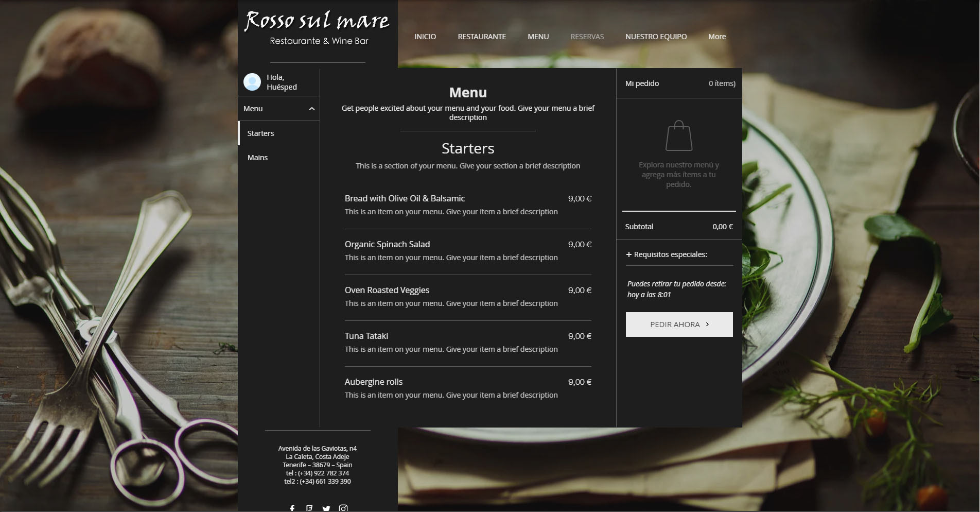Click the Subtotal label
This screenshot has width=980, height=512.
point(639,227)
